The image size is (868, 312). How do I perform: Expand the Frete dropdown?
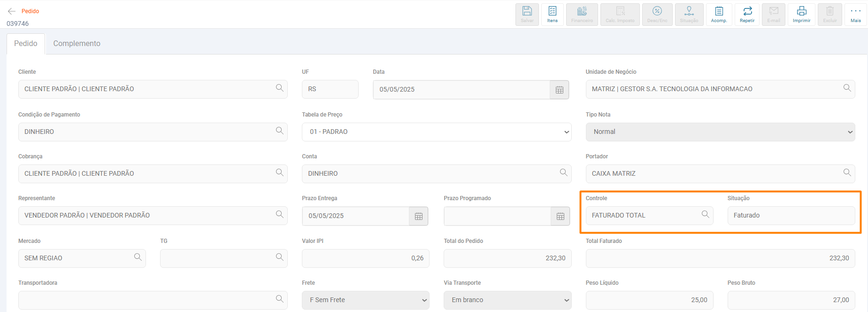coord(365,300)
